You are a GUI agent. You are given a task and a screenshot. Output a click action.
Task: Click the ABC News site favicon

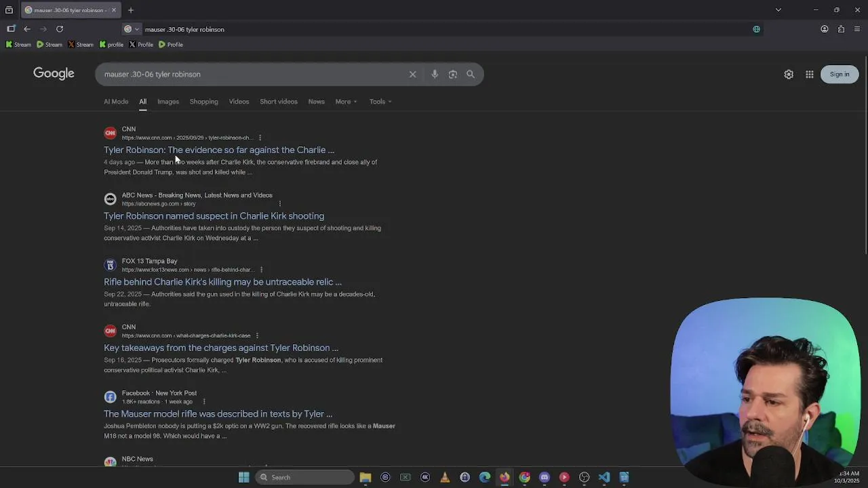tap(110, 199)
